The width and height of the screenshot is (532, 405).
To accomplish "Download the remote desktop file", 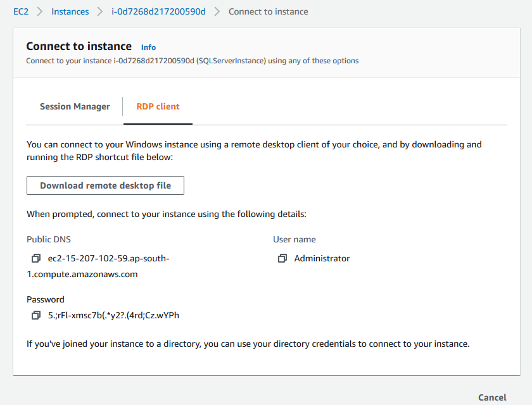I will point(105,186).
